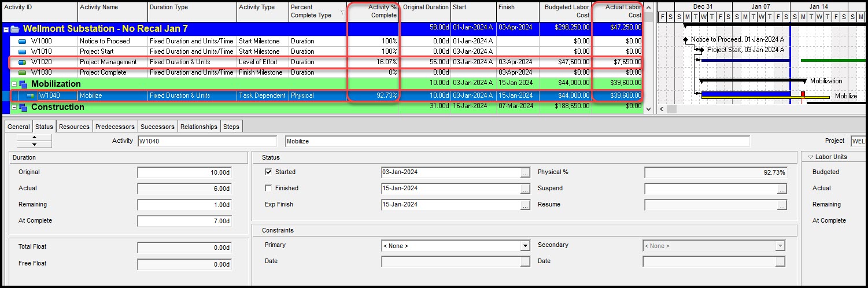Image resolution: width=868 pixels, height=288 pixels.
Task: Click the Mobilize bar in Gantt chart
Action: (746, 93)
